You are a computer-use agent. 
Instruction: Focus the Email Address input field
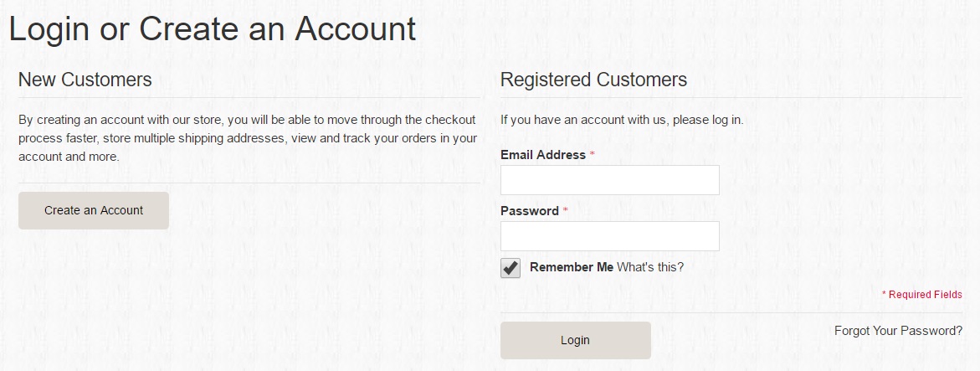point(610,180)
